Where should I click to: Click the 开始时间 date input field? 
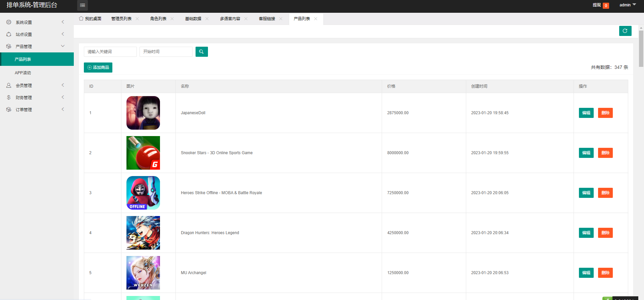tap(166, 52)
